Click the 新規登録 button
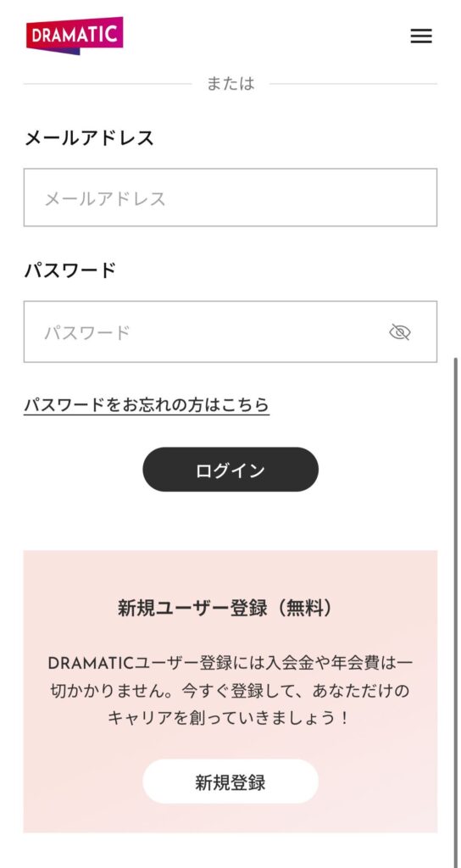461x868 pixels. [230, 782]
